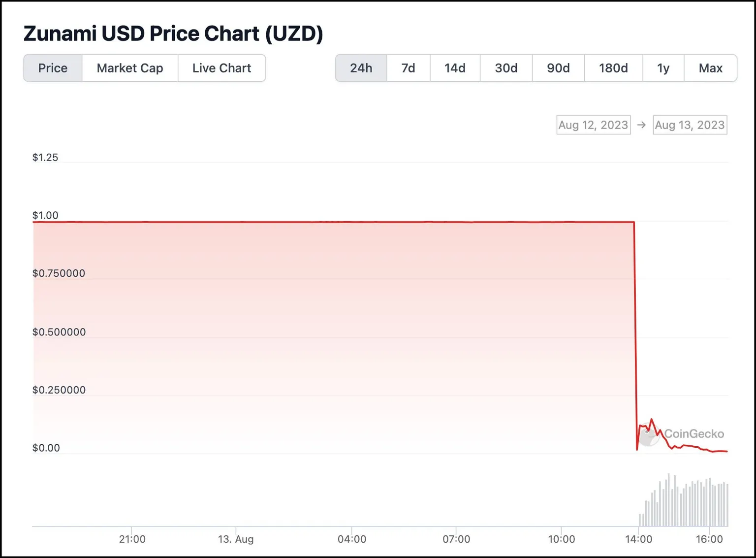Click the CoinGecko watermark logo
Image resolution: width=756 pixels, height=558 pixels.
650,434
